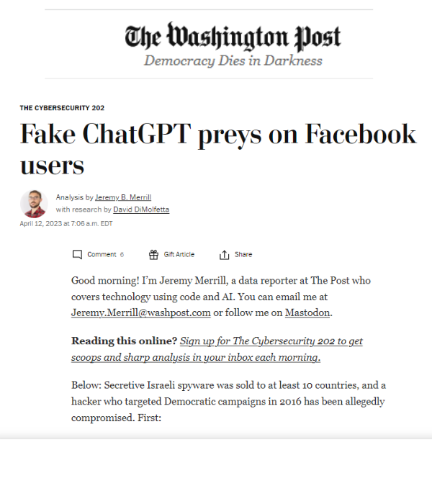432x504 pixels.
Task: Click the Democracy Dies in Darkness tagline
Action: click(x=233, y=60)
